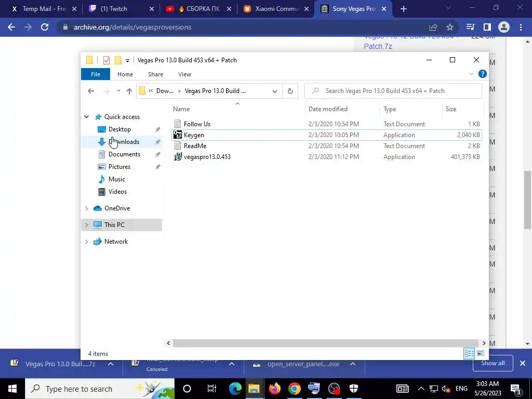Screen dimensions: 532x399
Task: Select the vegaspro13.0.453 installer icon
Action: (178, 156)
